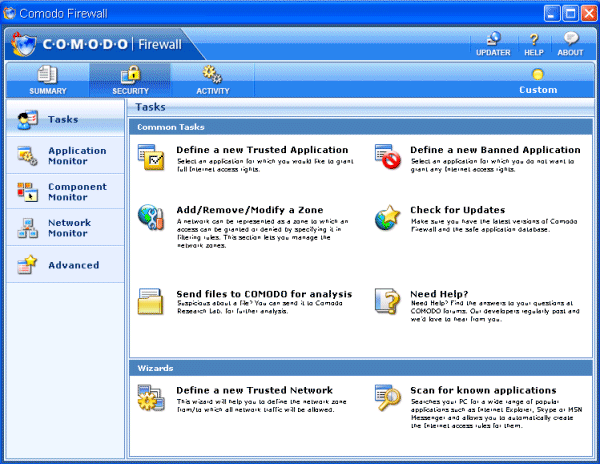Screen dimensions: 600x464
Task: Close the Comodo Firewall window
Action: tap(589, 13)
